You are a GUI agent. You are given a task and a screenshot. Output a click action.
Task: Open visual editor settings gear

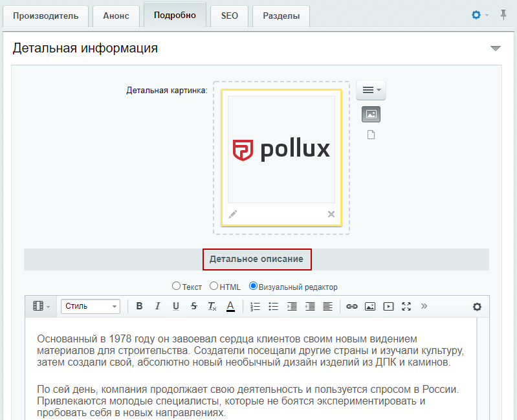(x=477, y=307)
